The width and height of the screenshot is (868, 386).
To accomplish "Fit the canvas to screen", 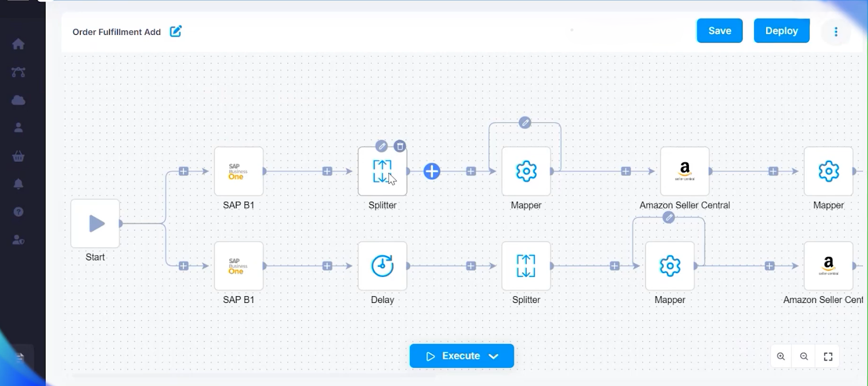I will pos(828,357).
